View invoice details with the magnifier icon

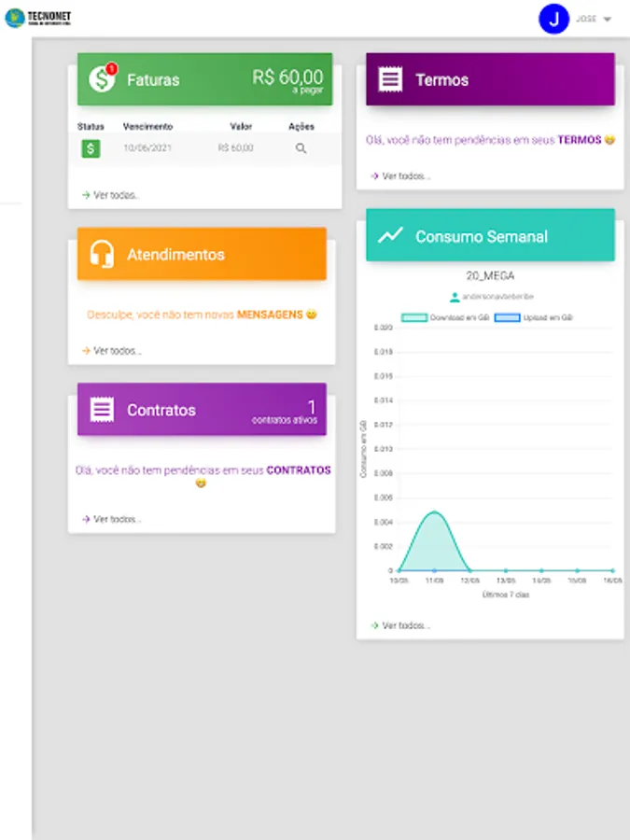click(x=301, y=148)
